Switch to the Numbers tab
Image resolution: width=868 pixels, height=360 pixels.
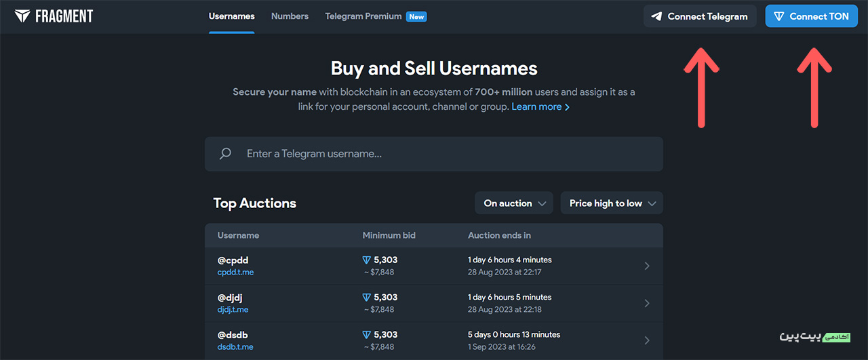click(x=290, y=16)
